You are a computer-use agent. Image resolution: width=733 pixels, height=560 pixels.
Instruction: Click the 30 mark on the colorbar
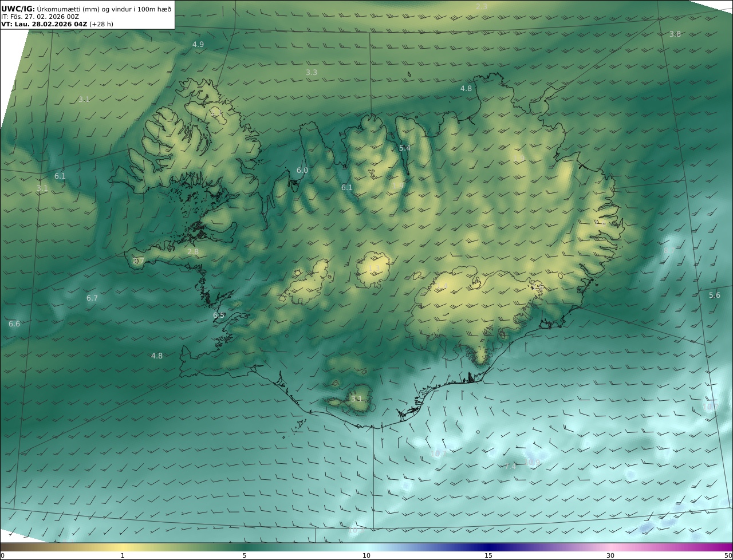(610, 555)
